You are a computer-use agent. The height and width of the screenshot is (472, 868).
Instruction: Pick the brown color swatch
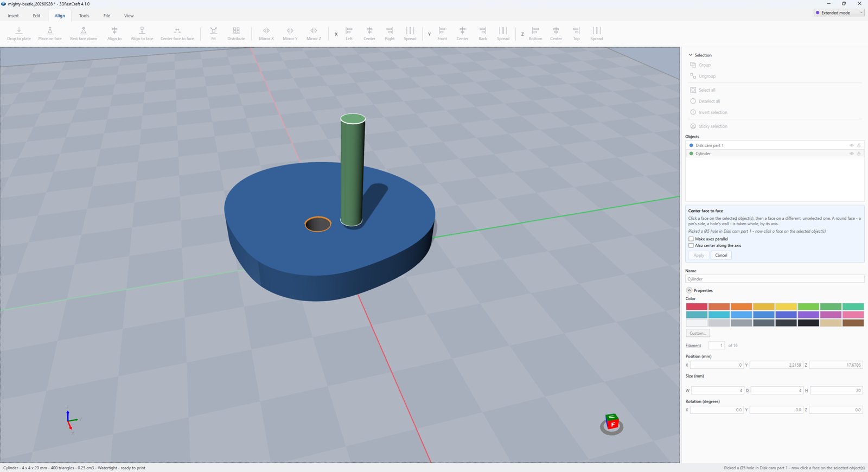(853, 323)
